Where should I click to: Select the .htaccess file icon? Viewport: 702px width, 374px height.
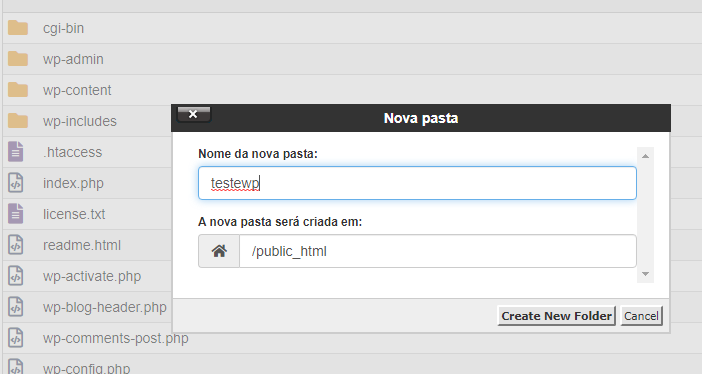pyautogui.click(x=16, y=151)
